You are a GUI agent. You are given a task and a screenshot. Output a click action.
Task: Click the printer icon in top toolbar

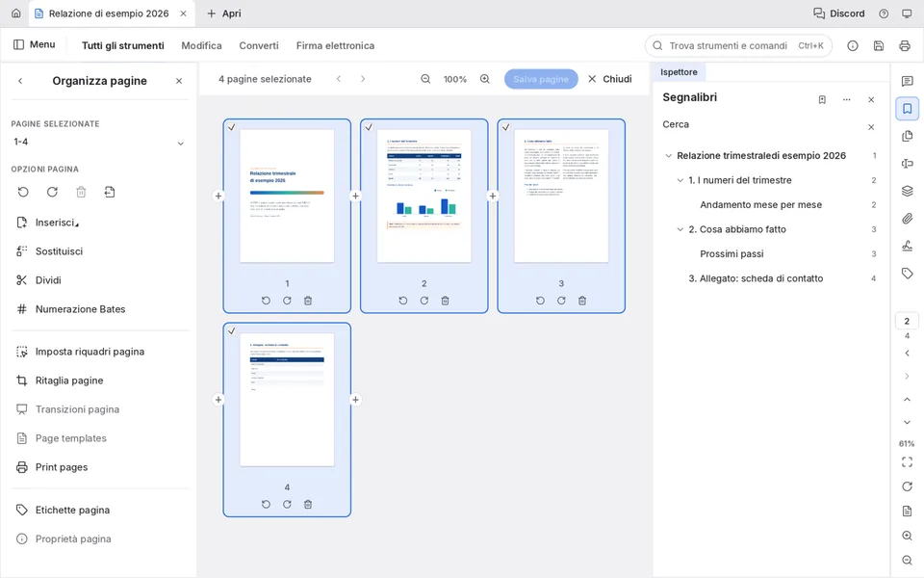tap(905, 45)
